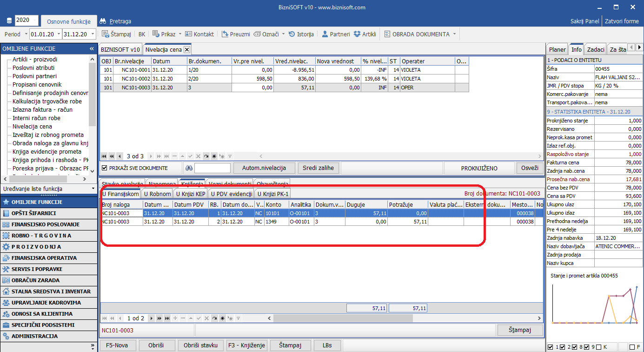
Task: Click the Autom.nivelacija button
Action: click(x=264, y=168)
